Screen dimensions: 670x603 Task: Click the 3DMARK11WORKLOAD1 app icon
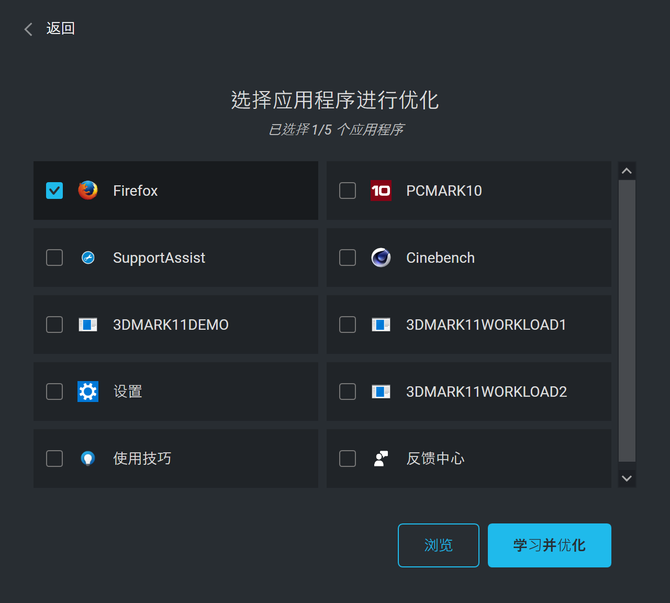pos(381,324)
